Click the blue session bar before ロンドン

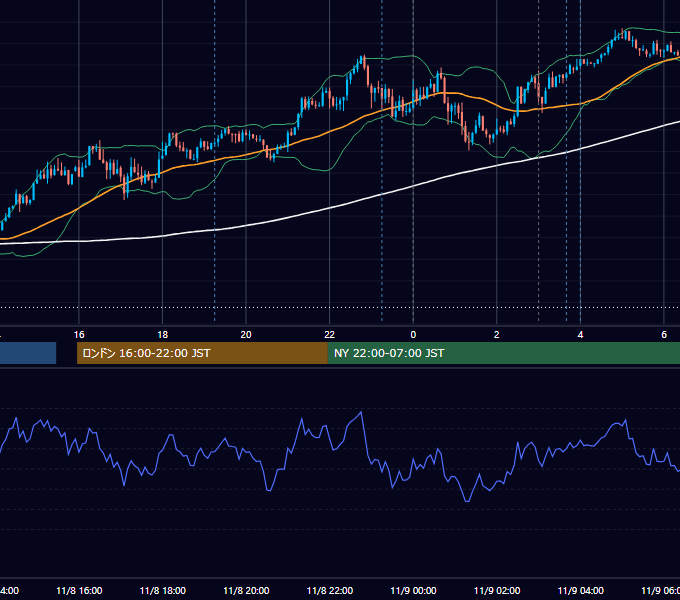28,353
